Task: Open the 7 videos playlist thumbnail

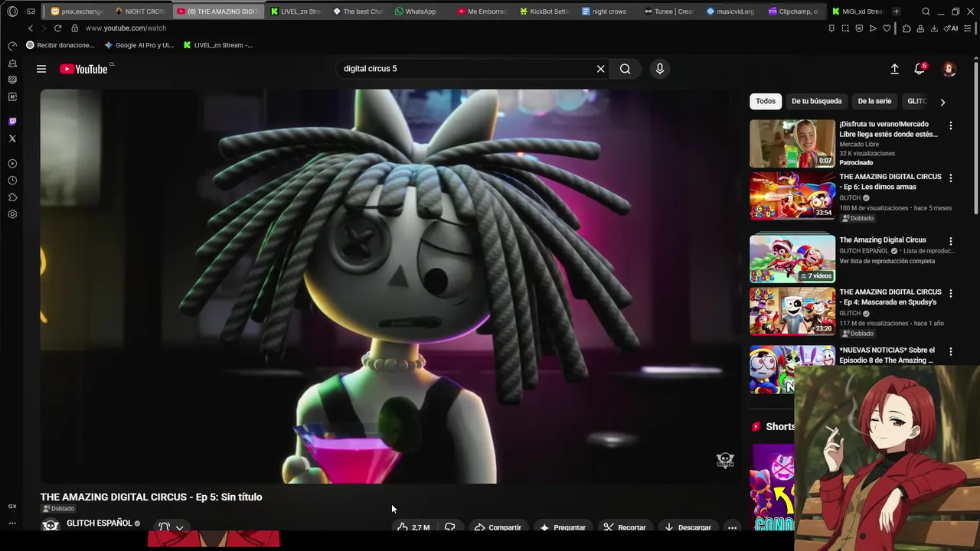Action: pyautogui.click(x=792, y=258)
